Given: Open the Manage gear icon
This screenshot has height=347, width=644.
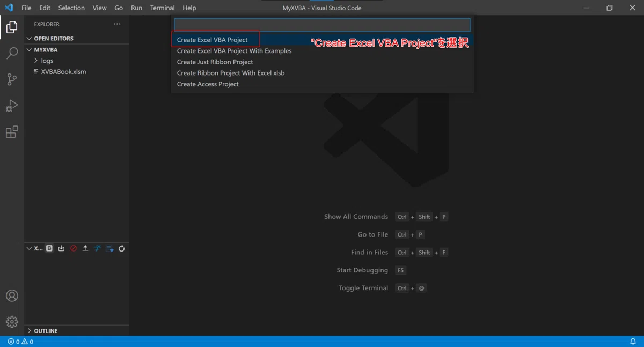Looking at the screenshot, I should click(x=12, y=322).
